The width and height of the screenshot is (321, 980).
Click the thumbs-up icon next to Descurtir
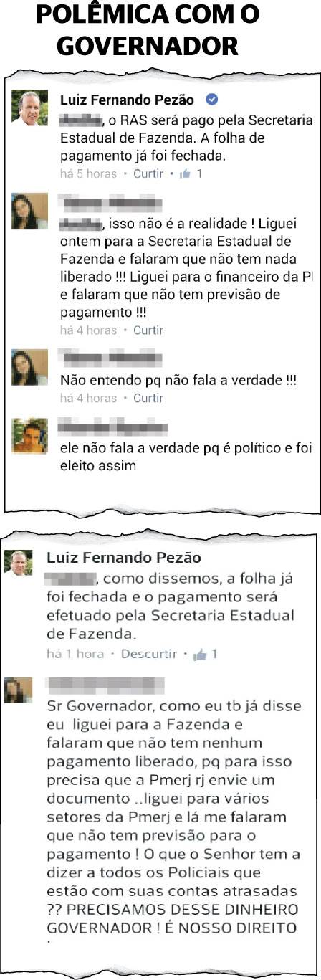tap(200, 654)
